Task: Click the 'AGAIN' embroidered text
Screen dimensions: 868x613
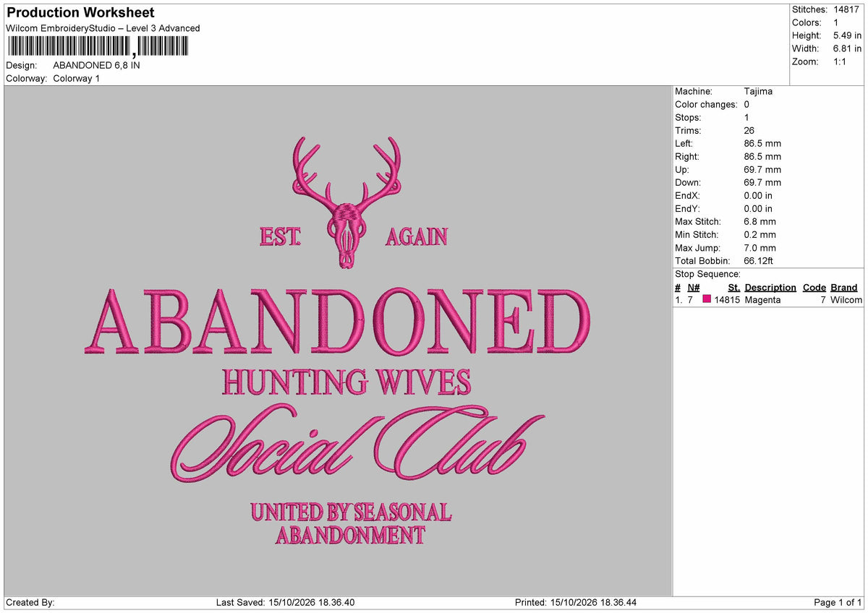Action: [x=417, y=236]
